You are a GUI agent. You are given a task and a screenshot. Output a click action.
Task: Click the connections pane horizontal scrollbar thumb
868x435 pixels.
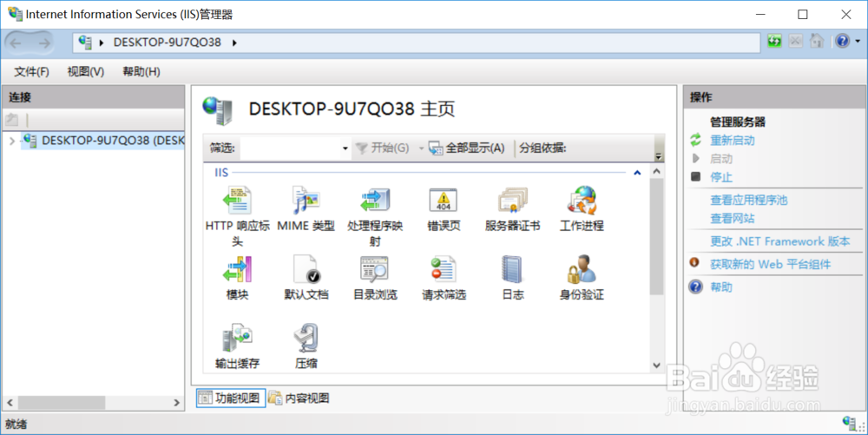(x=62, y=402)
